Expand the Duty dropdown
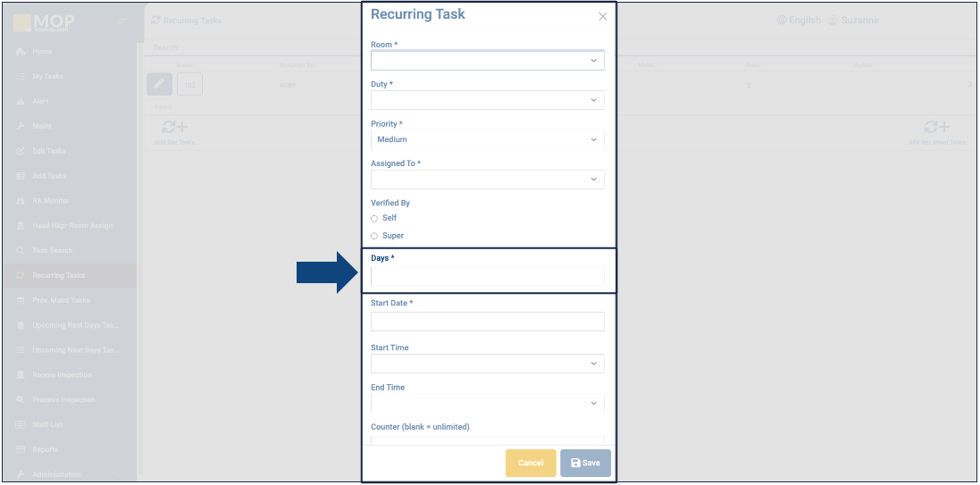The height and width of the screenshot is (485, 980). (x=487, y=100)
